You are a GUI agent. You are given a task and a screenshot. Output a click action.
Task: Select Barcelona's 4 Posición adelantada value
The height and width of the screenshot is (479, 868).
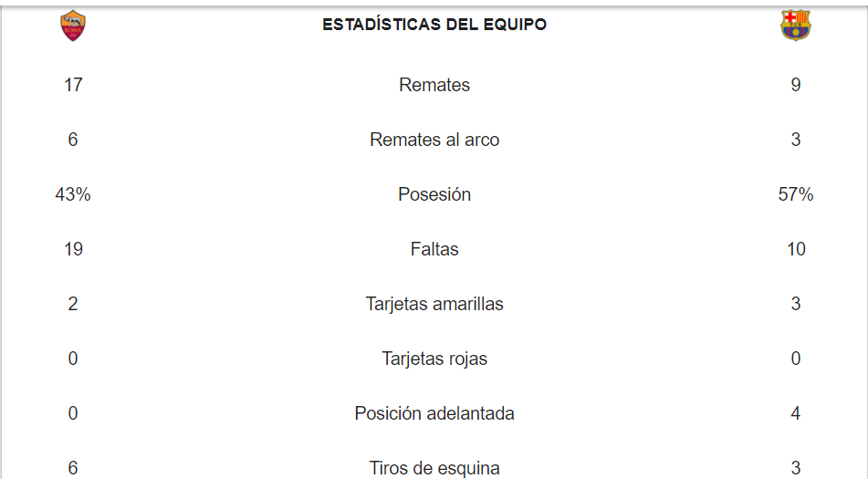796,413
